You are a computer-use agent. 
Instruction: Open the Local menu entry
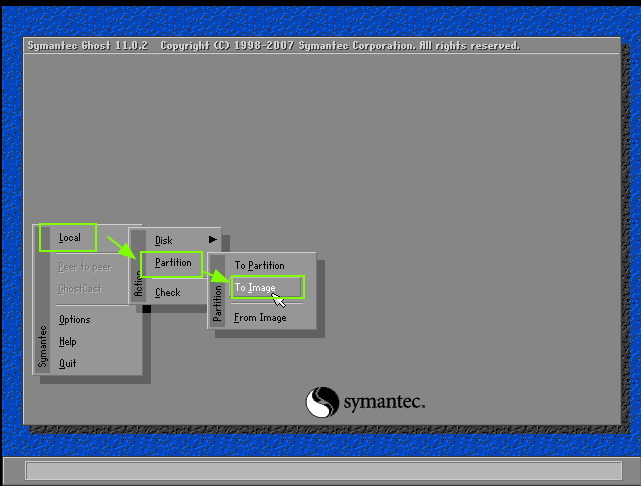click(69, 237)
